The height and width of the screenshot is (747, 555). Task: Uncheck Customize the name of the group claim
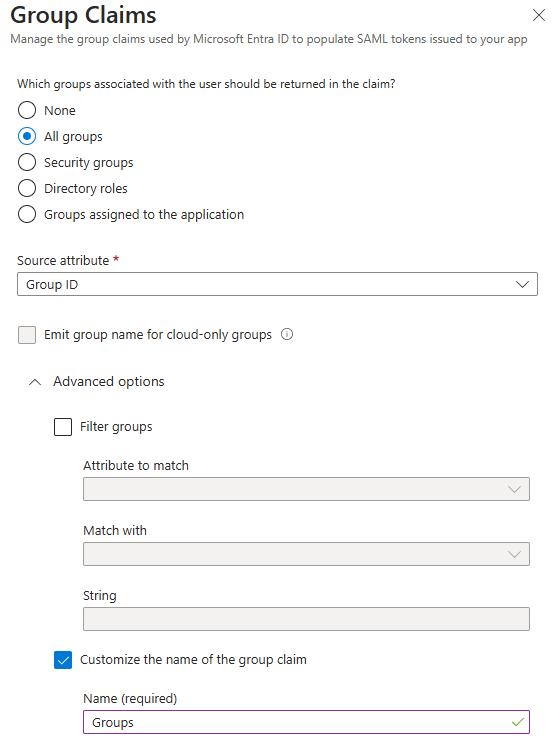pos(63,660)
